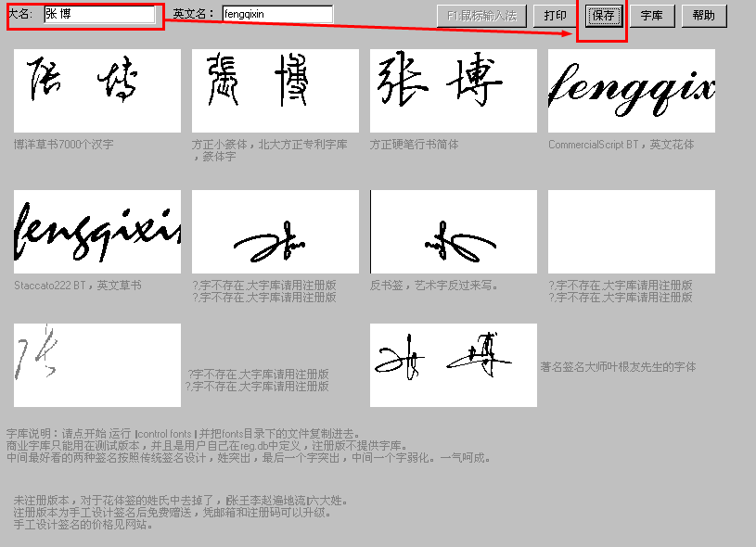756x547 pixels.
Task: Click the F1:鼠标输入法 button
Action: click(481, 16)
